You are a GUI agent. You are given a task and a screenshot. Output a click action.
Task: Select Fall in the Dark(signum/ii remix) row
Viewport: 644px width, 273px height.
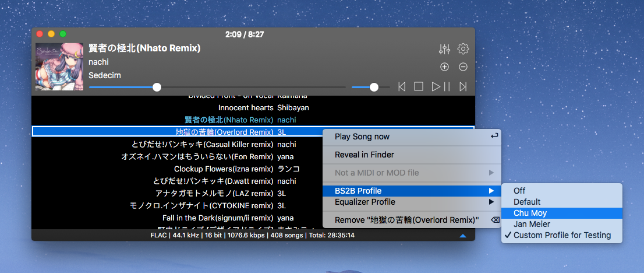click(253, 218)
